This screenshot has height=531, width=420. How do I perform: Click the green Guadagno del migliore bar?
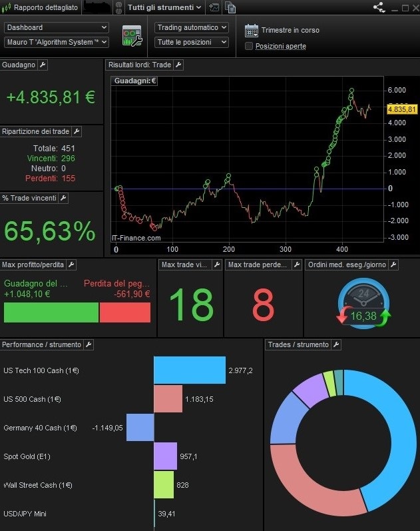pyautogui.click(x=51, y=312)
